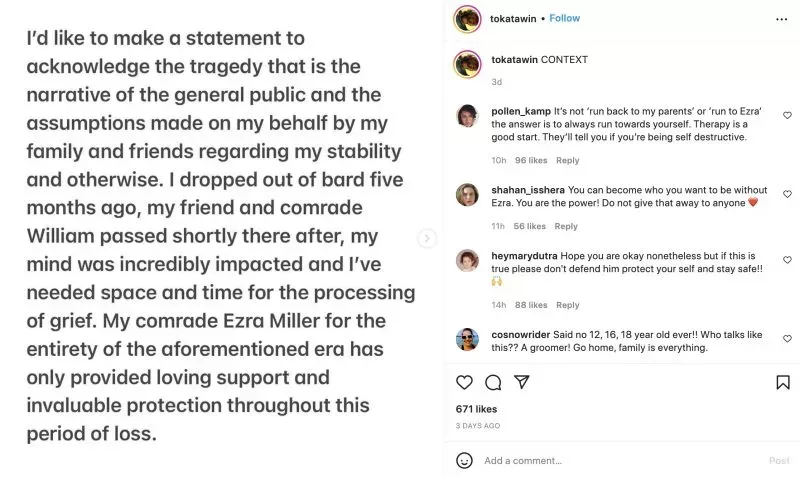Open pollen_kamp's profile avatar
Screen dimensions: 800x477
(x=467, y=116)
